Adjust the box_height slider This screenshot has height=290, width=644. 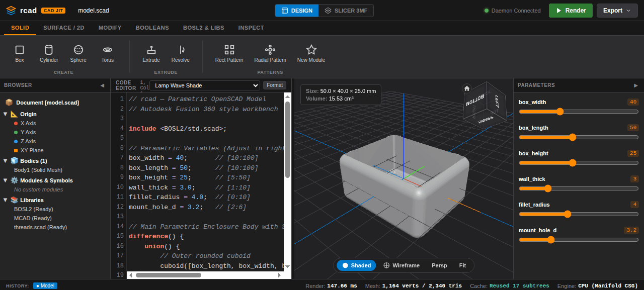click(x=579, y=163)
